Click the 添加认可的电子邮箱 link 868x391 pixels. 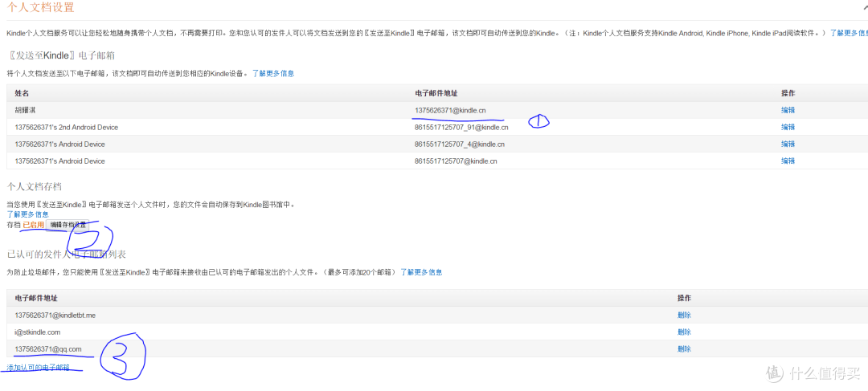tap(39, 367)
